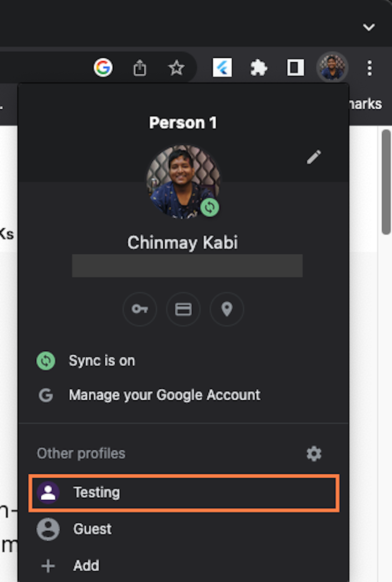Open Chrome's three-dot menu
This screenshot has width=392, height=582.
click(x=369, y=68)
